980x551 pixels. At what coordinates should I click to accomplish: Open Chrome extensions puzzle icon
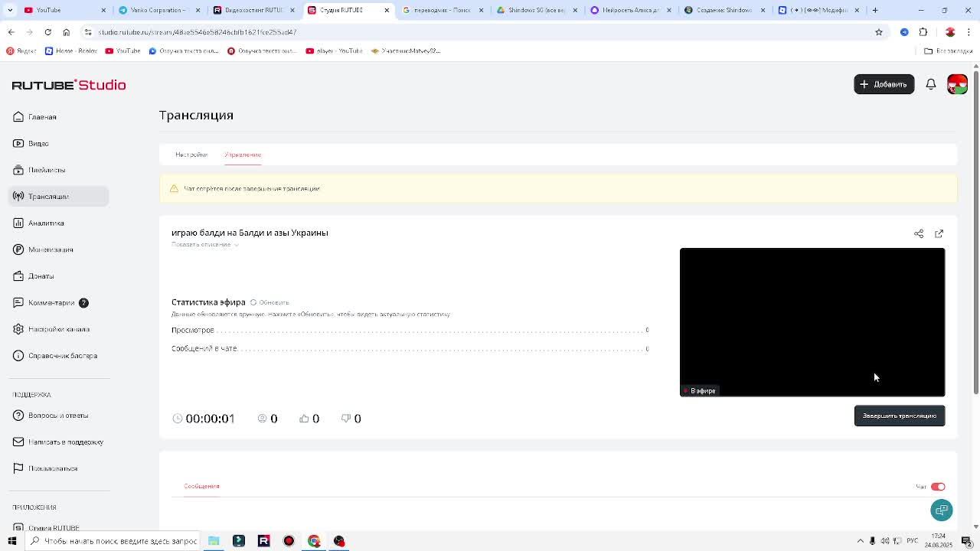click(923, 32)
